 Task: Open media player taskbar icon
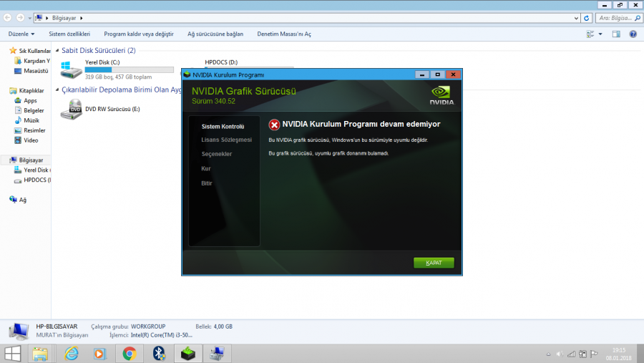[x=99, y=354]
